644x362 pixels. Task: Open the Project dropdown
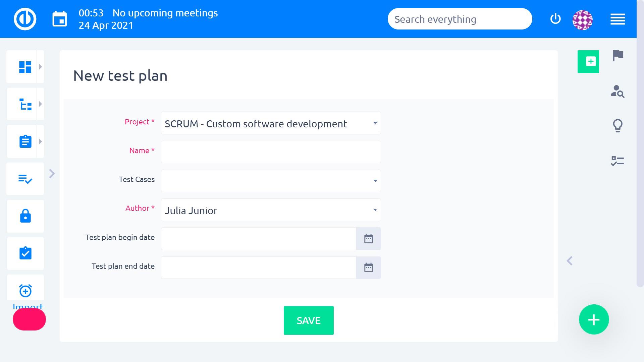271,123
